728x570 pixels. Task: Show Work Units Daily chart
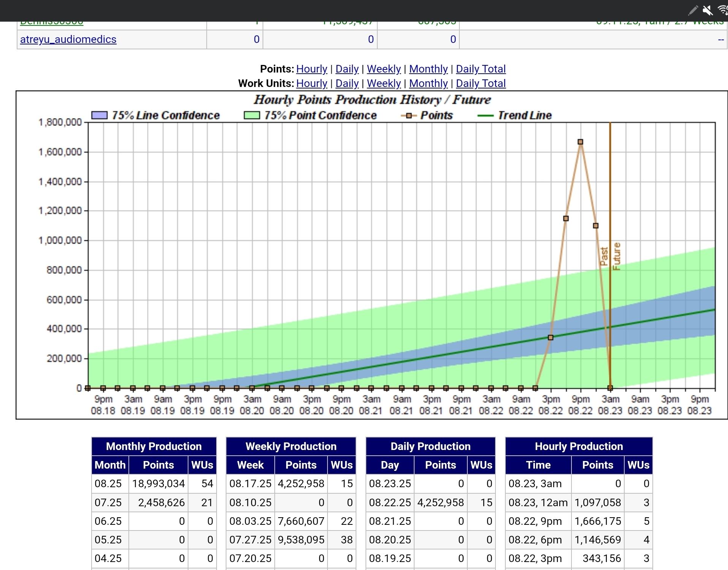coord(347,83)
